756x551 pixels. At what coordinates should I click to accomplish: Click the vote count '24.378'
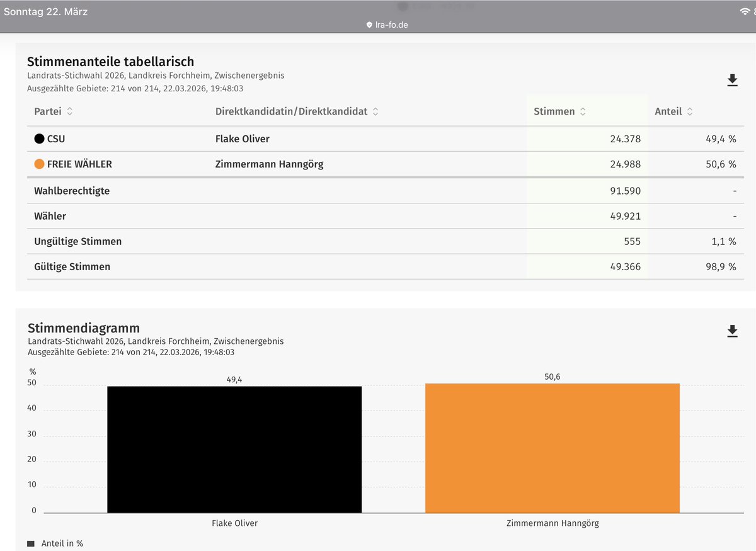(626, 139)
